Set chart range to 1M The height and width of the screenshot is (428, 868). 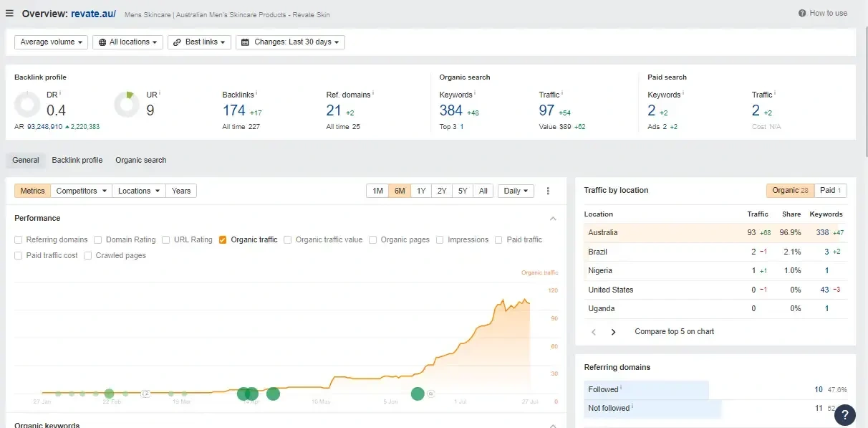pyautogui.click(x=377, y=191)
